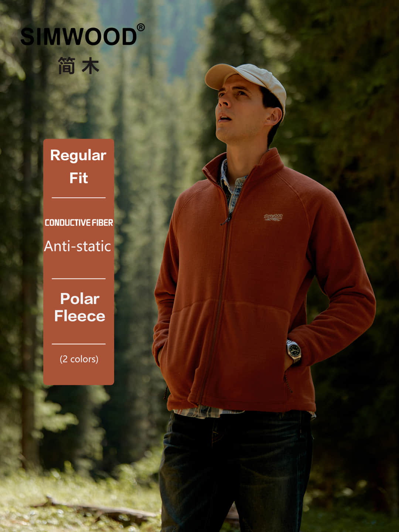399x532 pixels.
Task: Click the divider line below "Regular Fit"
Action: click(79, 198)
